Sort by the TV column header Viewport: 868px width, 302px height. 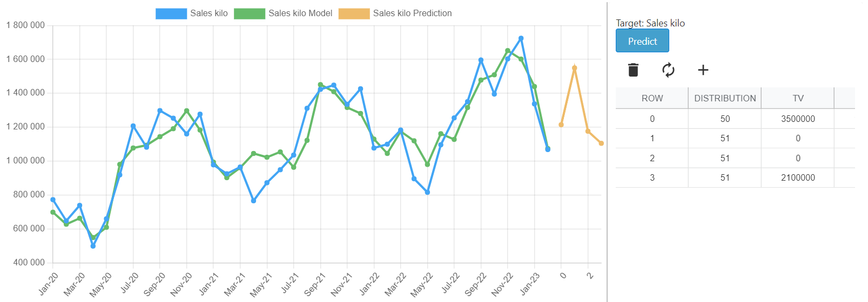798,98
